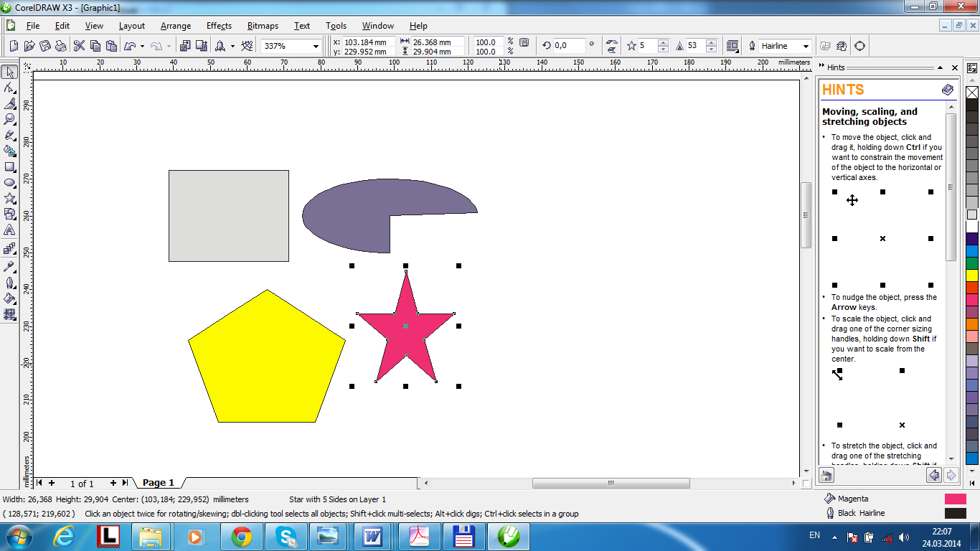
Task: Open the Tools menu
Action: click(336, 26)
